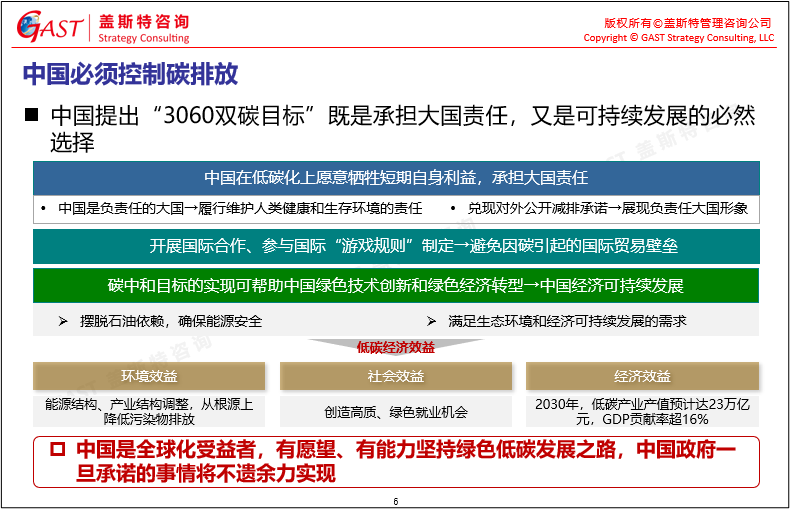Select the 经济效益 box
Image resolution: width=790 pixels, height=509 pixels.
click(642, 376)
